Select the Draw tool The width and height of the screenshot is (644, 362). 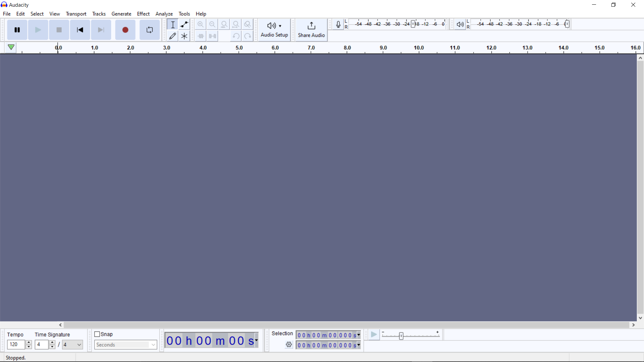point(172,36)
